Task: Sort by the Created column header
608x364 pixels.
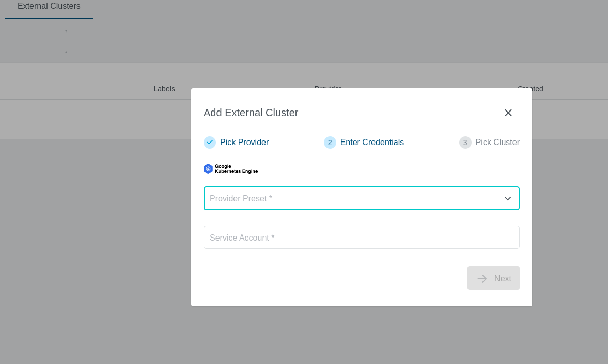Action: click(530, 89)
